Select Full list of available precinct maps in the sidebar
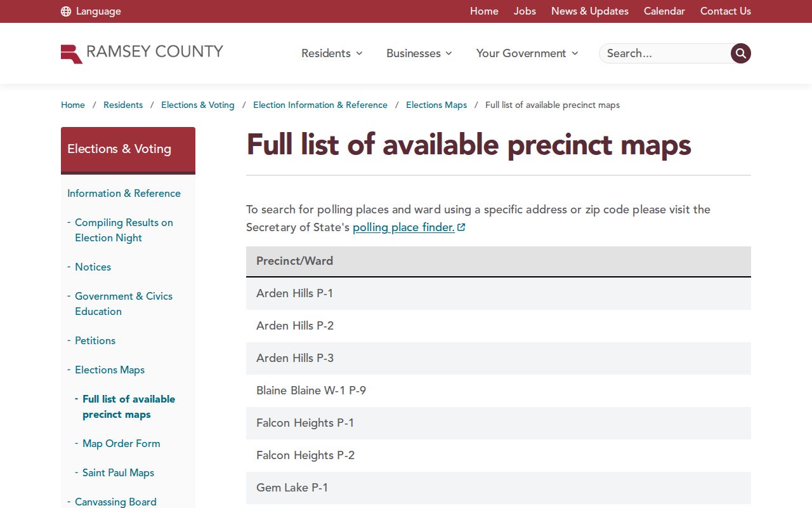 pos(129,407)
